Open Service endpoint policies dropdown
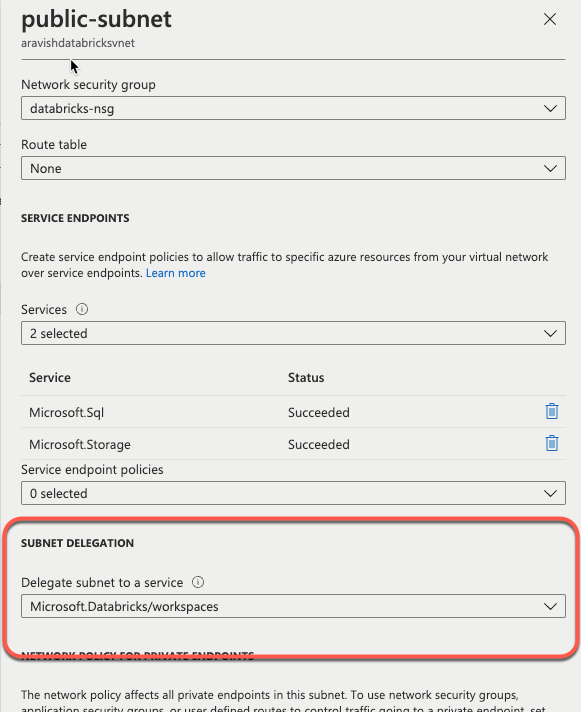The width and height of the screenshot is (581, 712). pyautogui.click(x=293, y=493)
